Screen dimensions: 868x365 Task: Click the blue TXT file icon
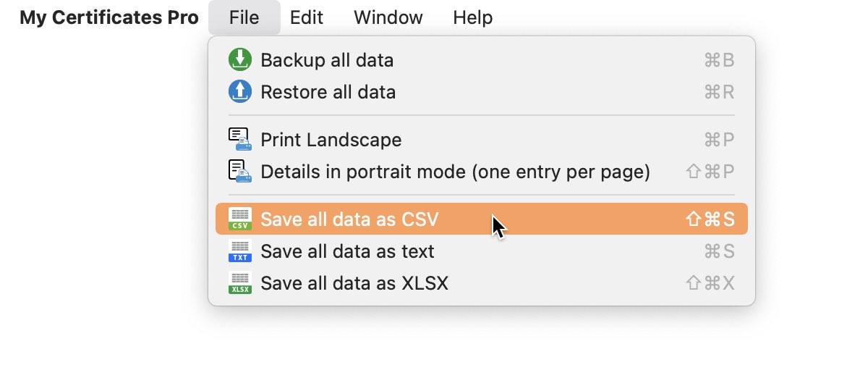pos(239,251)
